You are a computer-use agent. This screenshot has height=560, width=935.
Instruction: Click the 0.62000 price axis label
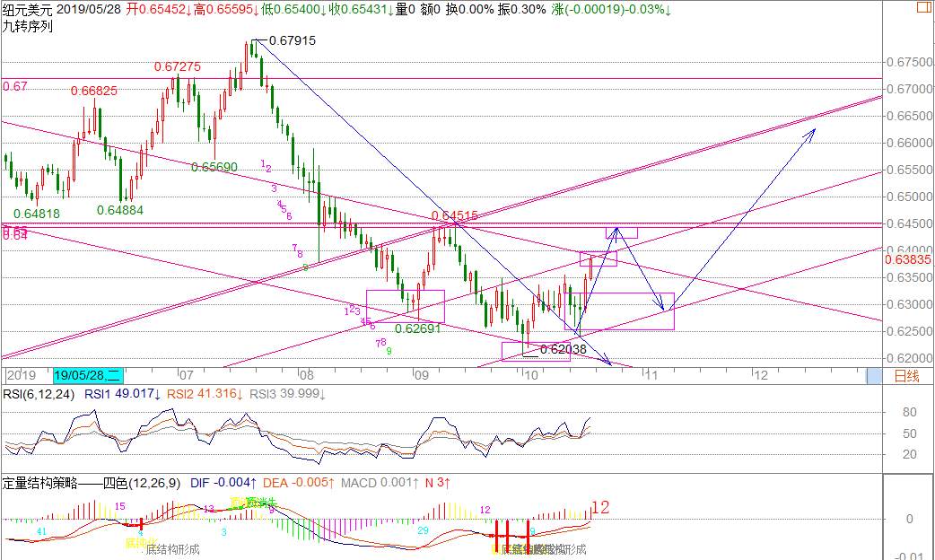[x=908, y=358]
